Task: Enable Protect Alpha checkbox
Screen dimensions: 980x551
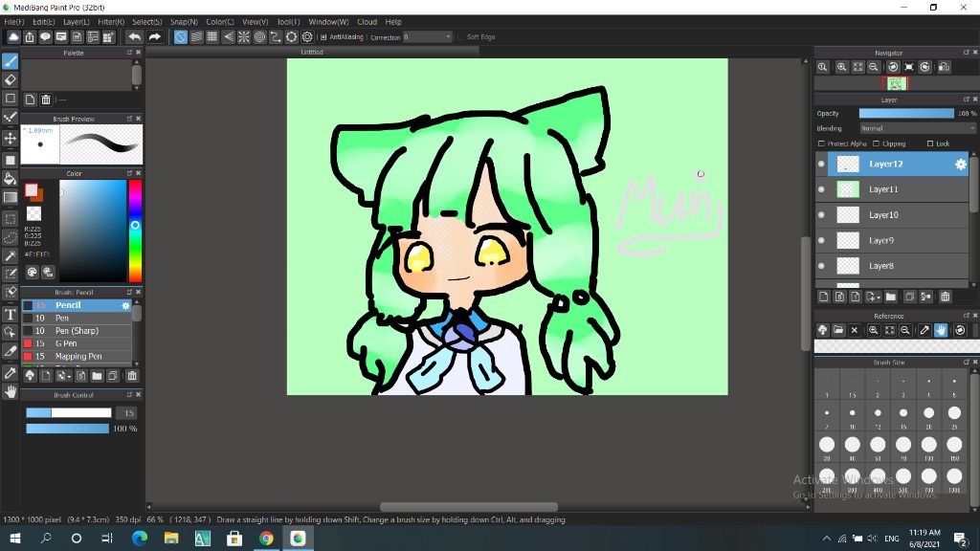Action: point(821,143)
